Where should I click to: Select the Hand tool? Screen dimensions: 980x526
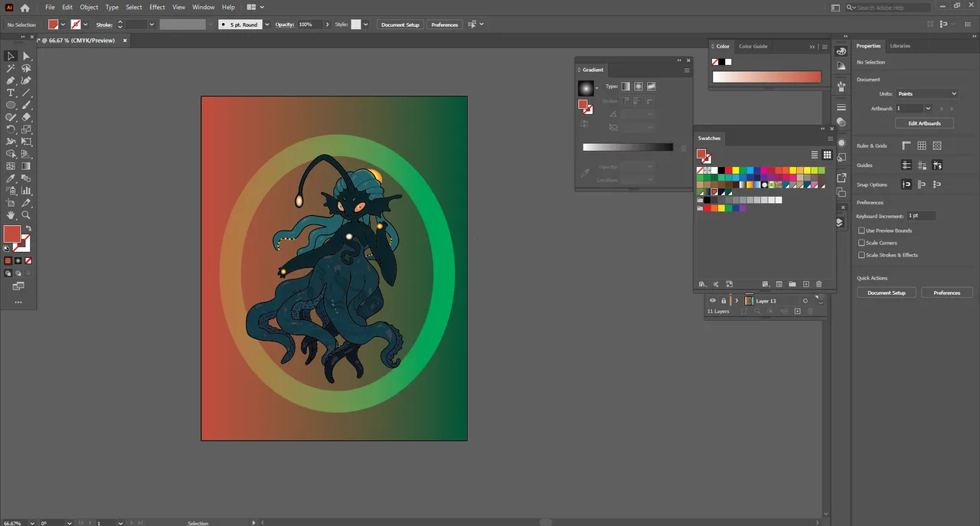click(x=11, y=215)
